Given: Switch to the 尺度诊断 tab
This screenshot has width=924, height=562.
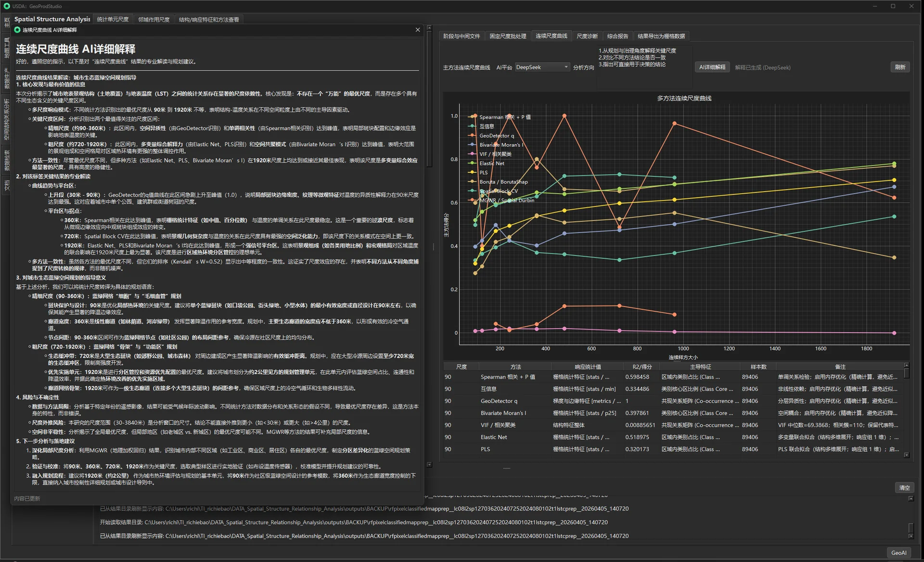Looking at the screenshot, I should click(587, 36).
